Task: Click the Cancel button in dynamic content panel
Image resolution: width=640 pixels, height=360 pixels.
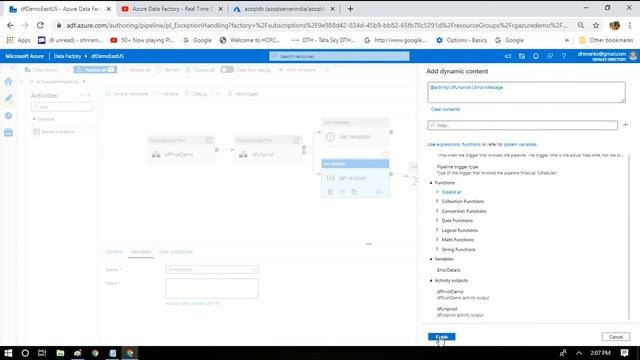Action: (616, 337)
